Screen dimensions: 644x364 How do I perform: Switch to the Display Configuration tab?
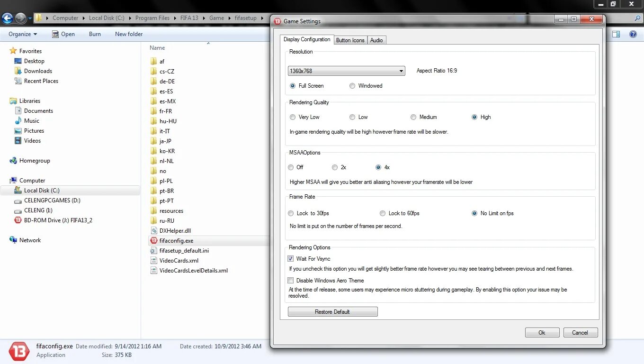coord(307,39)
